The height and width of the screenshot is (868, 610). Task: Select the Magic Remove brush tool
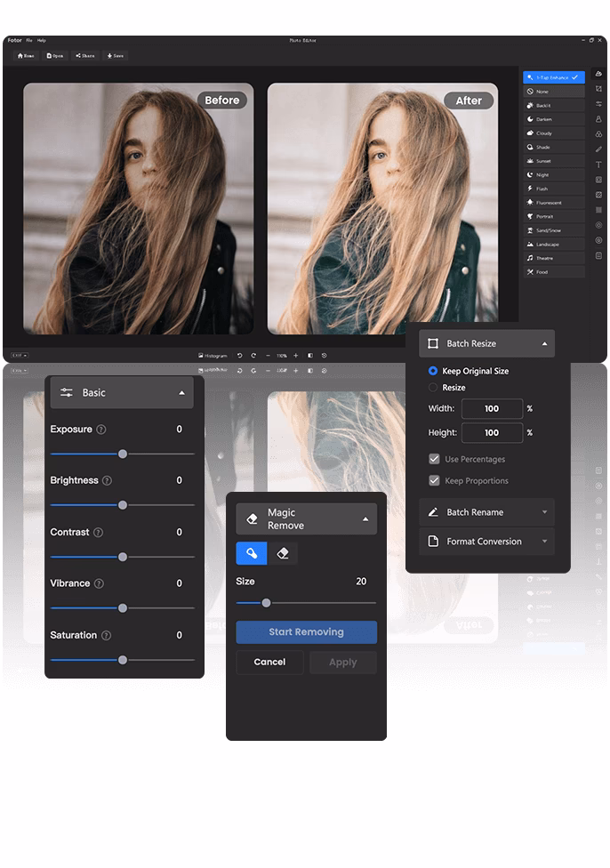click(x=252, y=553)
